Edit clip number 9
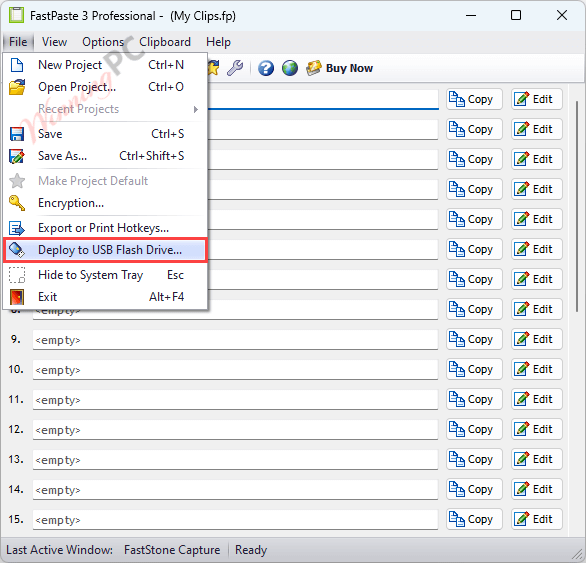586x563 pixels. click(x=537, y=339)
